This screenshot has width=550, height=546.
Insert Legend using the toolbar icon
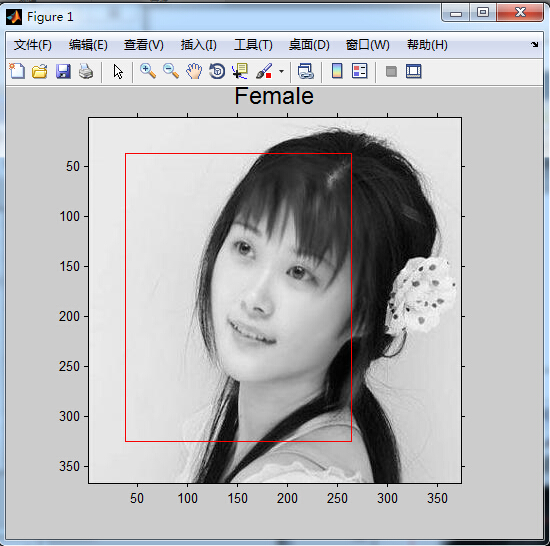360,71
